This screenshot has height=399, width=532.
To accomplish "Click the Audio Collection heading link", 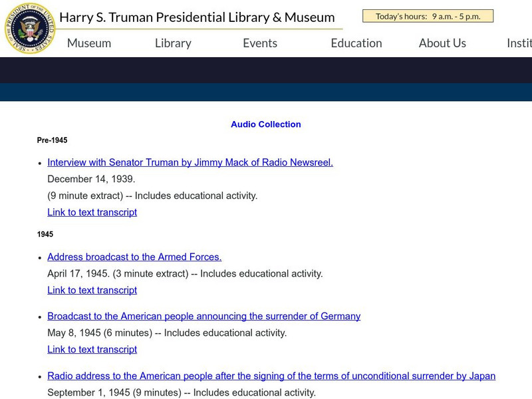I will (265, 124).
